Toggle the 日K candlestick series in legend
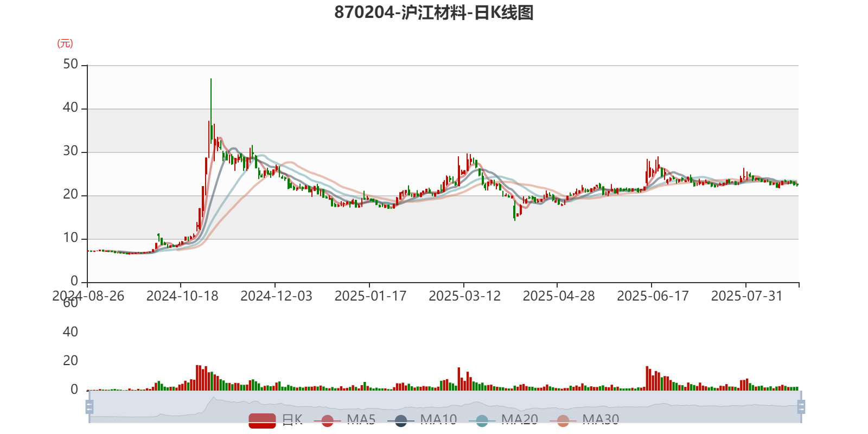The height and width of the screenshot is (434, 868). click(276, 420)
